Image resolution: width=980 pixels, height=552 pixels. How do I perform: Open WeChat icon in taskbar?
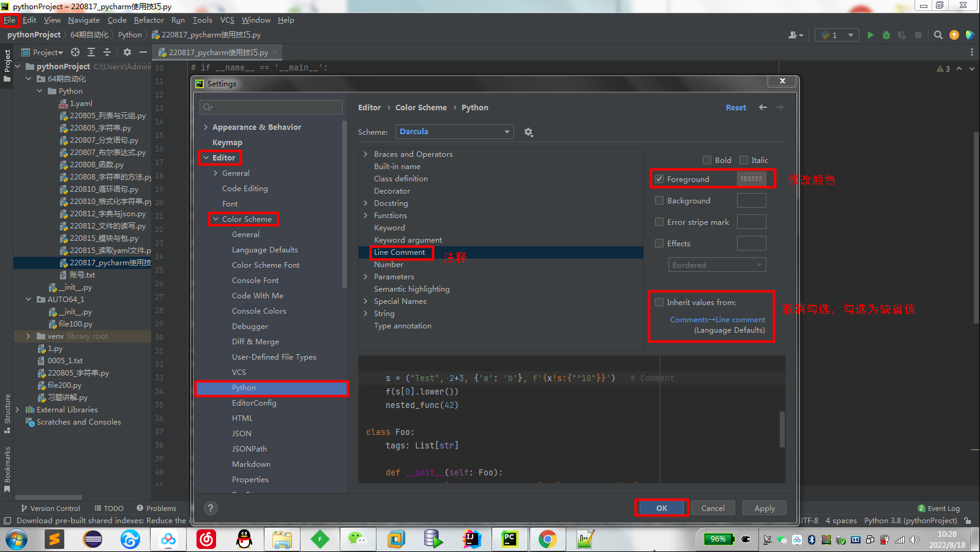click(x=357, y=539)
